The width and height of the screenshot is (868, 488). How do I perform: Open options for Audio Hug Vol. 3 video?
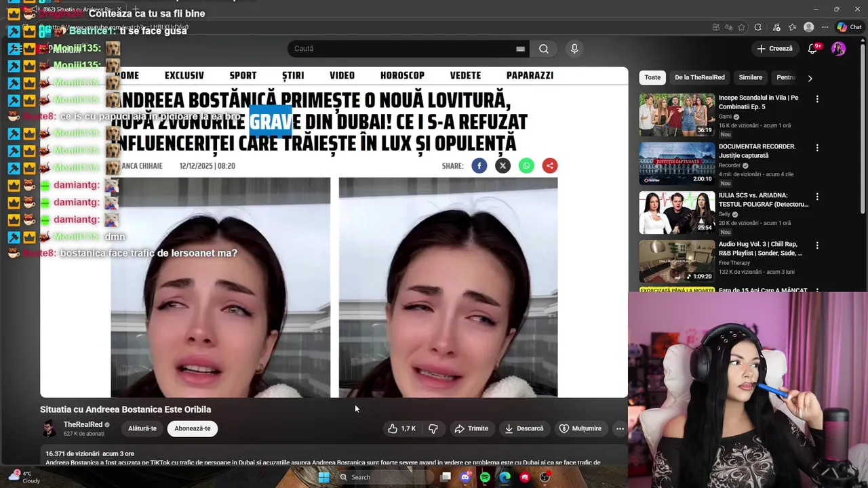point(817,245)
